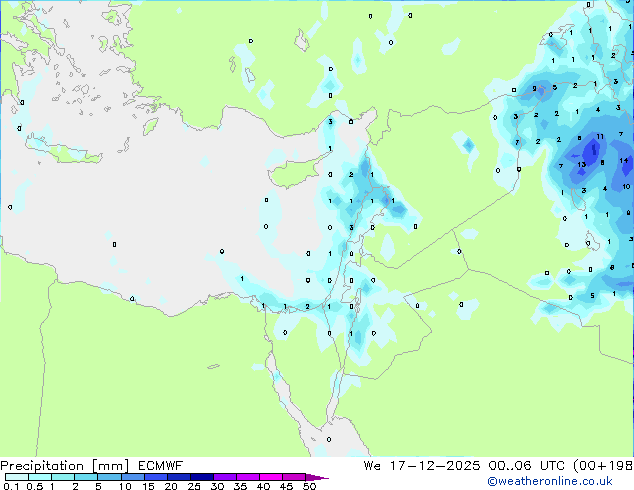634x490 pixels.
Task: Click the "We 17-12-2025" date text
Action: [x=422, y=466]
